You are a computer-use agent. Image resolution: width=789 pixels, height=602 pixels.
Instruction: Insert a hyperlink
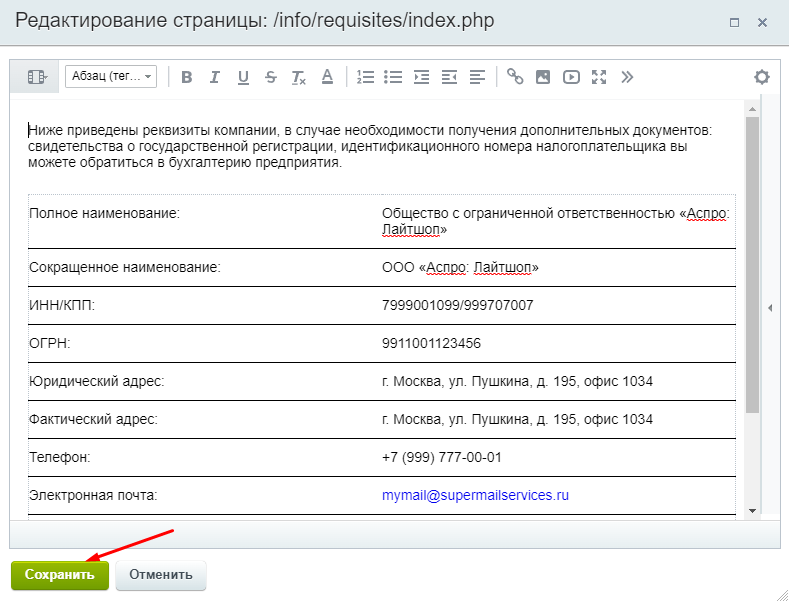[x=515, y=77]
